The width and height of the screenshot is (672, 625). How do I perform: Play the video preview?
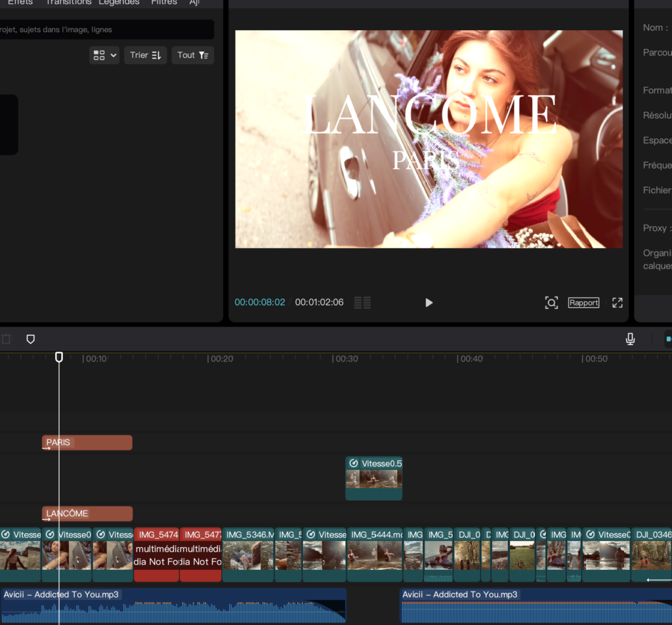tap(429, 302)
